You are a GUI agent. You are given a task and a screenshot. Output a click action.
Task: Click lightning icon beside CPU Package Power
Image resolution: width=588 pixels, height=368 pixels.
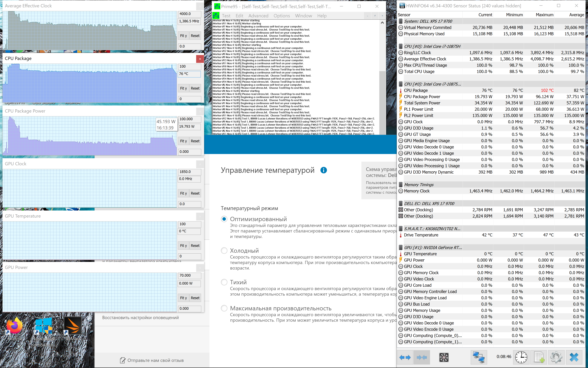pos(400,97)
